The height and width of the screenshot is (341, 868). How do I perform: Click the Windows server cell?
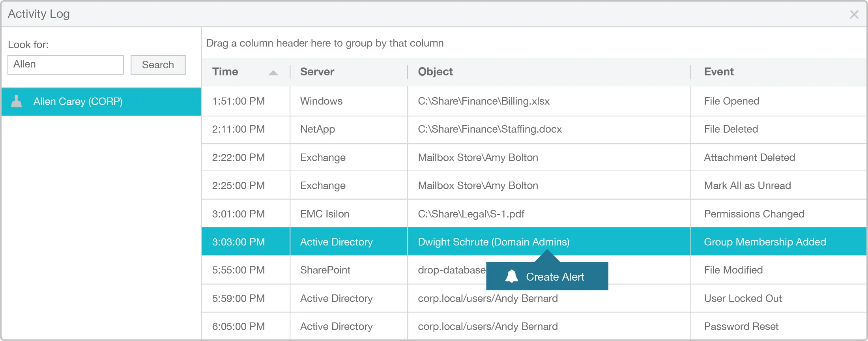click(349, 101)
